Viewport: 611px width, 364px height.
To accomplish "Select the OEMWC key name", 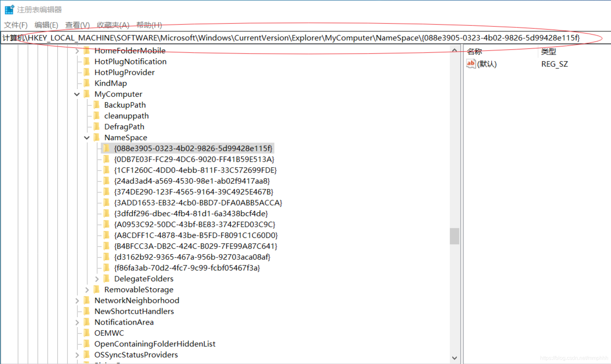I will (109, 333).
